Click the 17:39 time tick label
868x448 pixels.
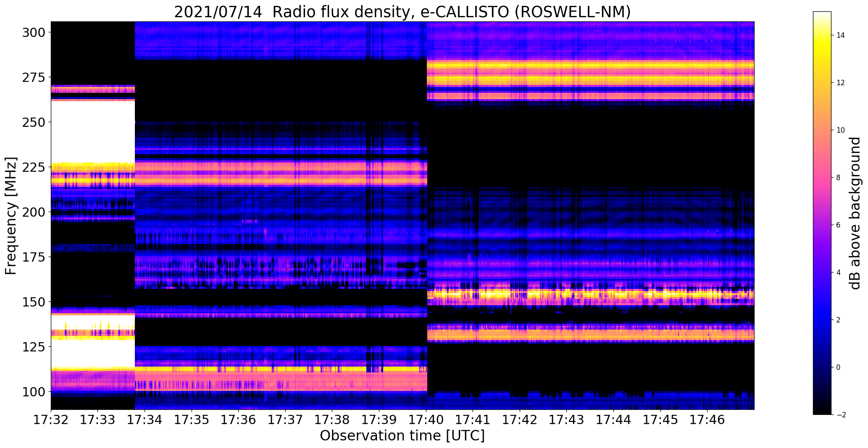[379, 419]
